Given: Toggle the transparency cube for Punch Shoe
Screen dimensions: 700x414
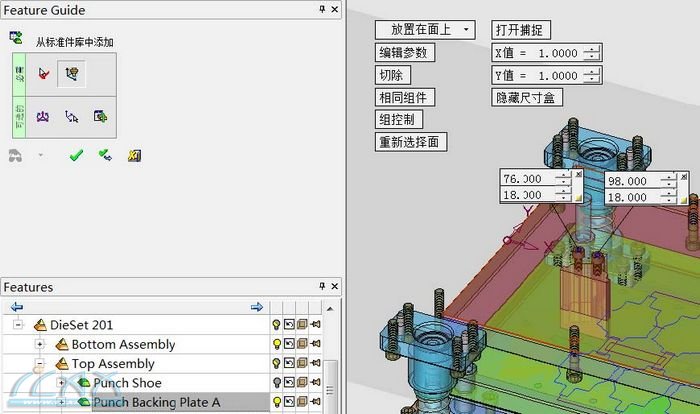Looking at the screenshot, I should coord(302,382).
